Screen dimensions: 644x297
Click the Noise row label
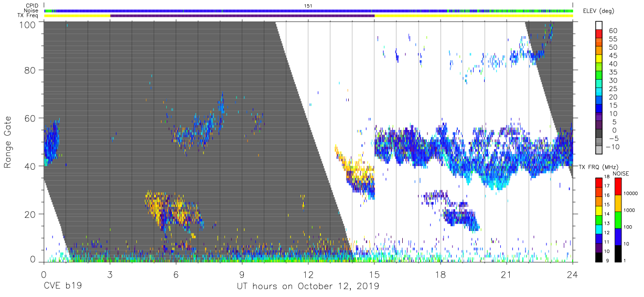click(x=31, y=10)
